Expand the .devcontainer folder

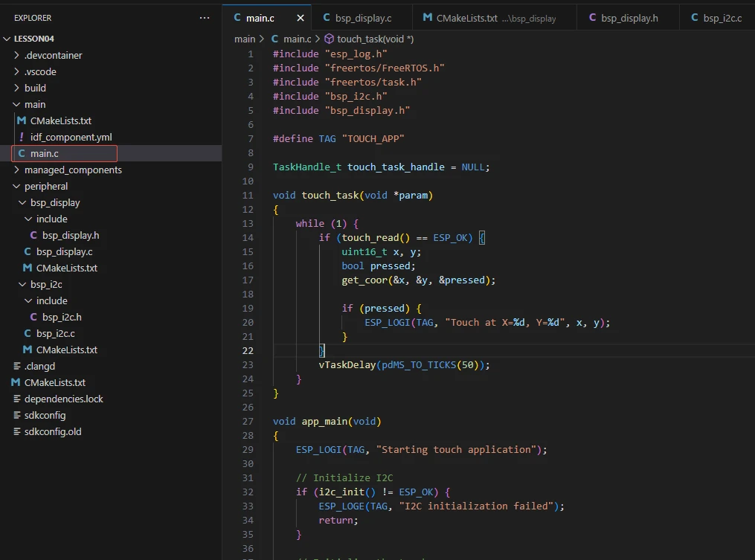pyautogui.click(x=53, y=55)
